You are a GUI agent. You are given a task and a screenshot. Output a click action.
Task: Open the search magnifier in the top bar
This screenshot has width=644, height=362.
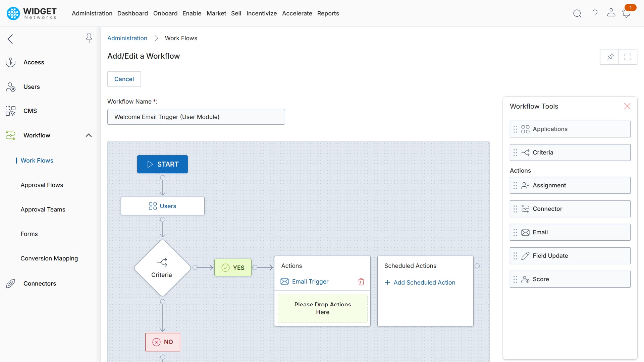[x=577, y=13]
